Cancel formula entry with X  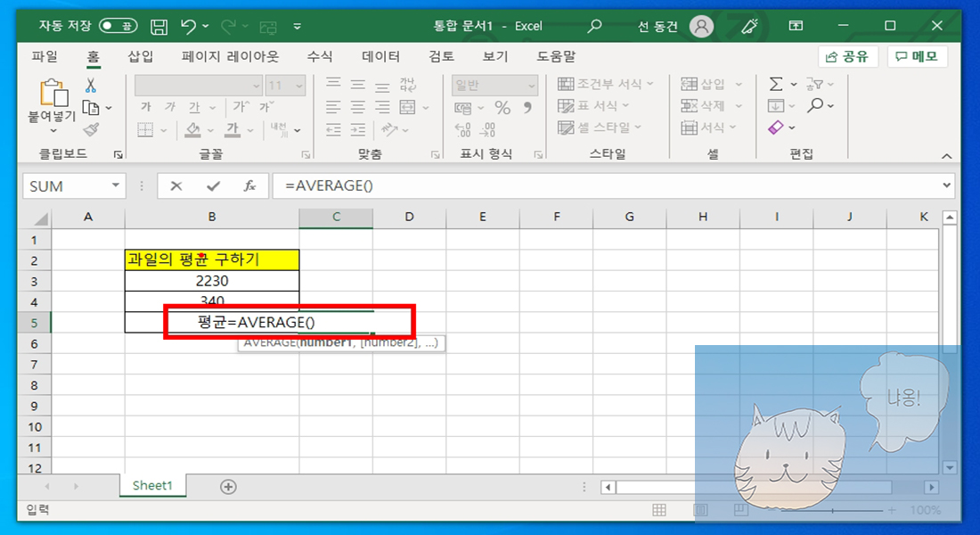point(176,185)
